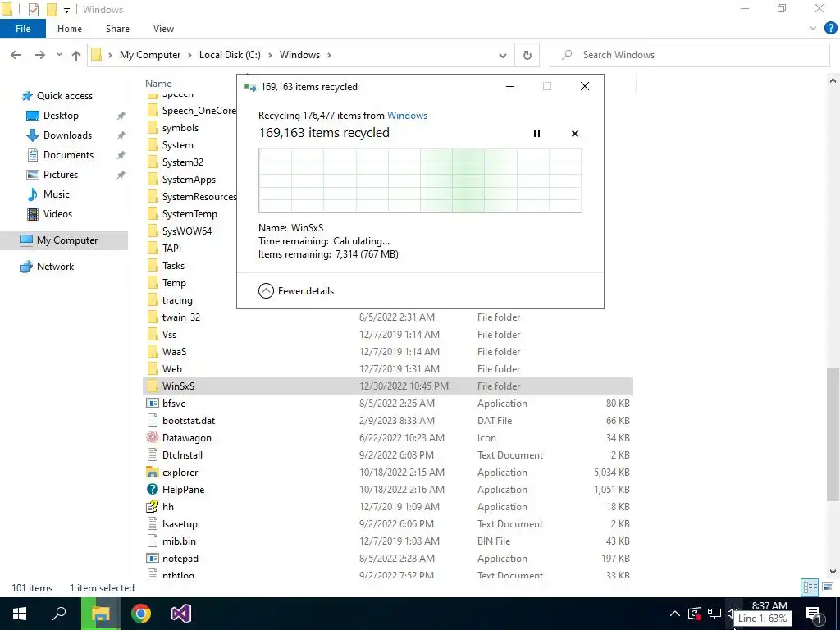The image size is (840, 630).
Task: Open the notification center
Action: 814,614
